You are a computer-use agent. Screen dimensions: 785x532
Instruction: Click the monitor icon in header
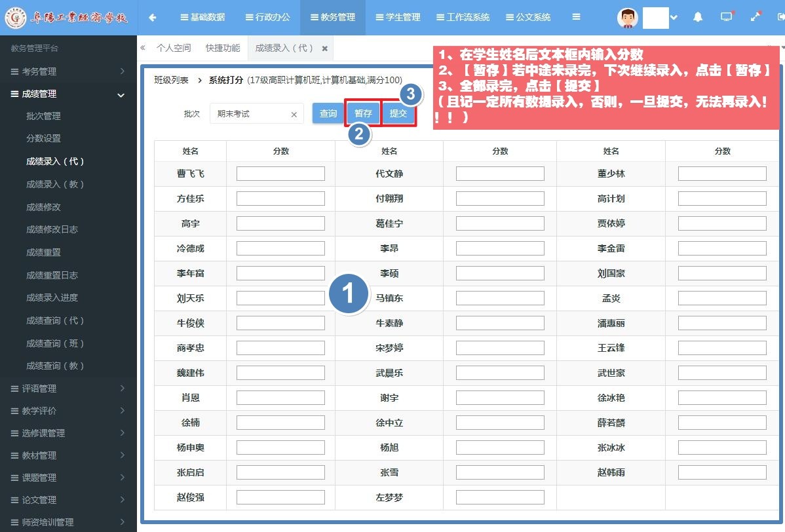(x=727, y=18)
